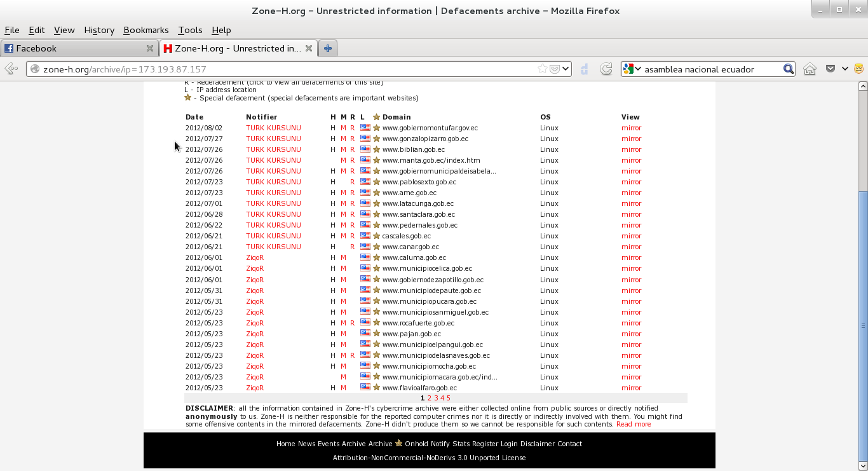
Task: Close the Zone-H.org tab
Action: (x=309, y=48)
